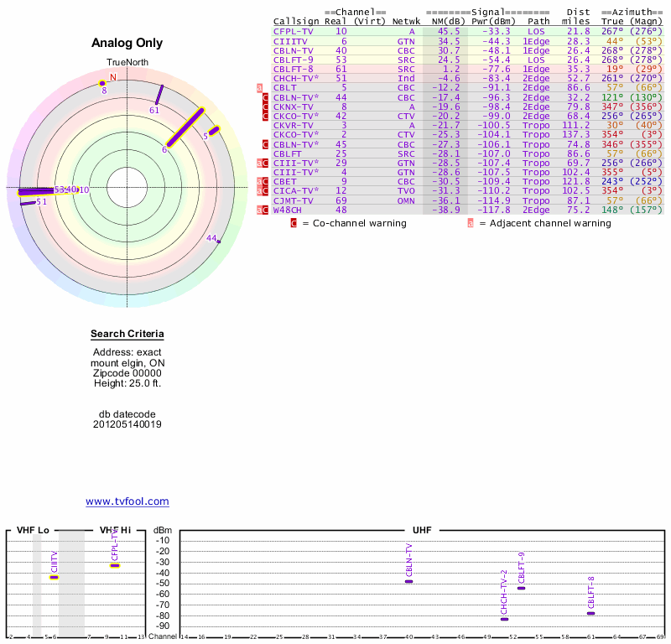Screen dimensions: 671x644
Task: Select the CBLN-TV marker in the UHF chart
Action: [408, 581]
